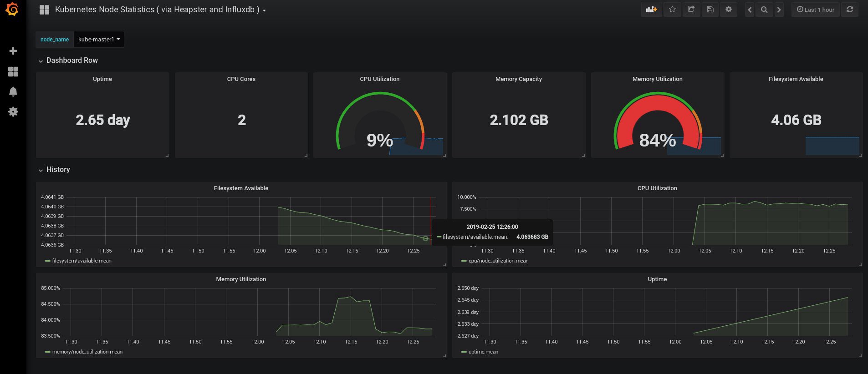This screenshot has width=868, height=374.
Task: Toggle uptime.mean legend series
Action: pyautogui.click(x=483, y=352)
